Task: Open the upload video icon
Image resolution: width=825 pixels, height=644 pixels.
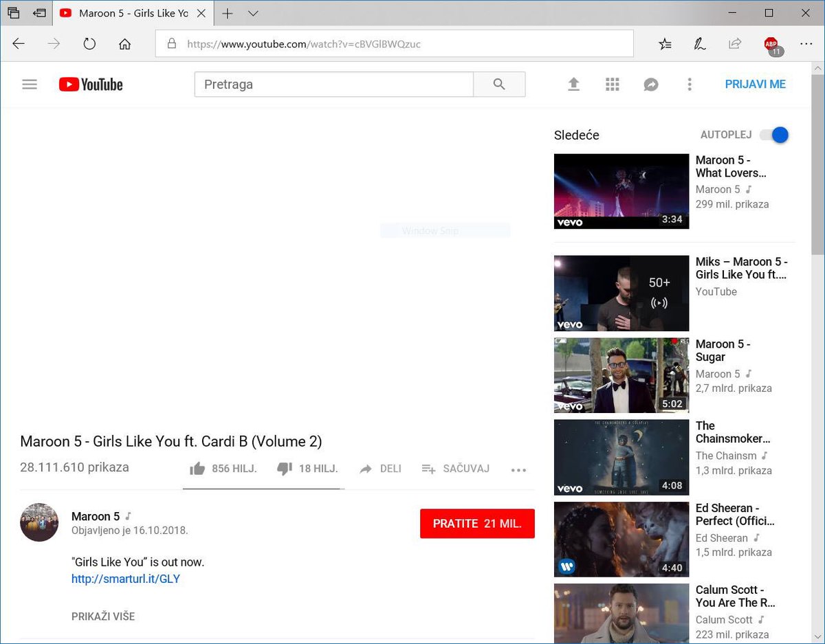Action: 573,85
